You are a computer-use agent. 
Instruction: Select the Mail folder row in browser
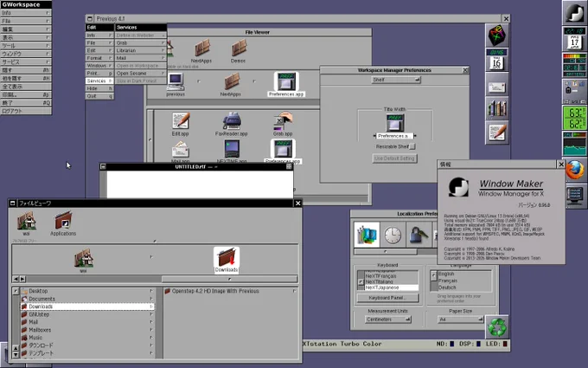87,322
